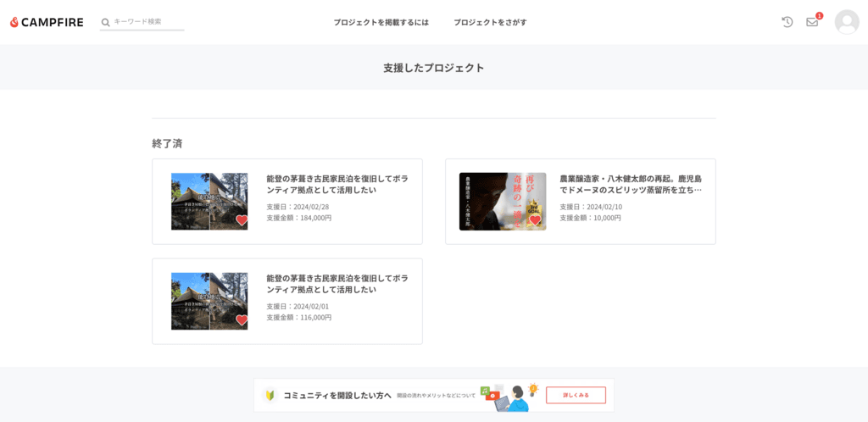Click the red notification badge
Screen dimensions: 868x422
820,15
